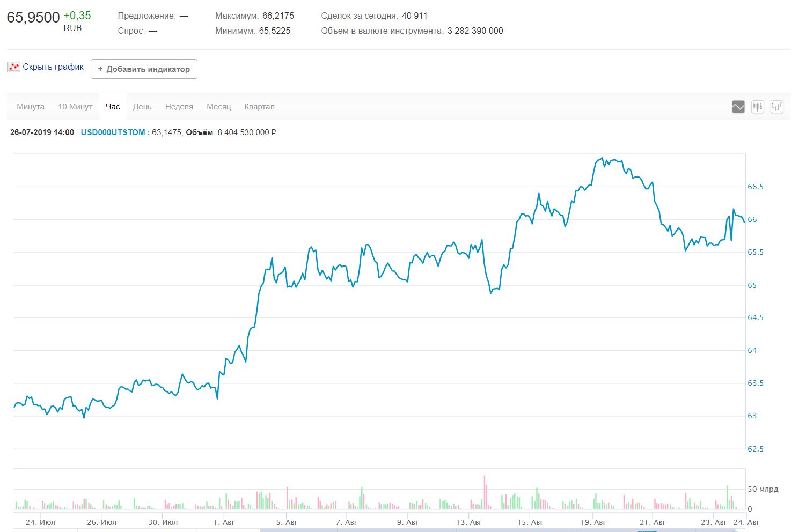Click the price line's highest peak near 19. Авг
799x532 pixels.
602,158
